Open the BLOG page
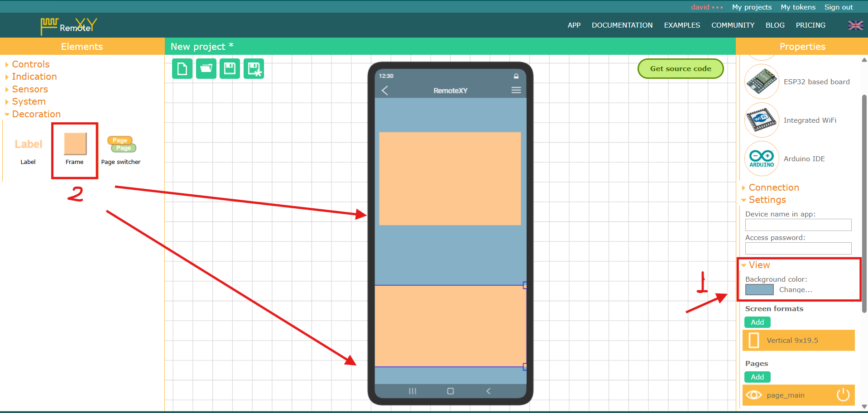868x413 pixels. [775, 25]
